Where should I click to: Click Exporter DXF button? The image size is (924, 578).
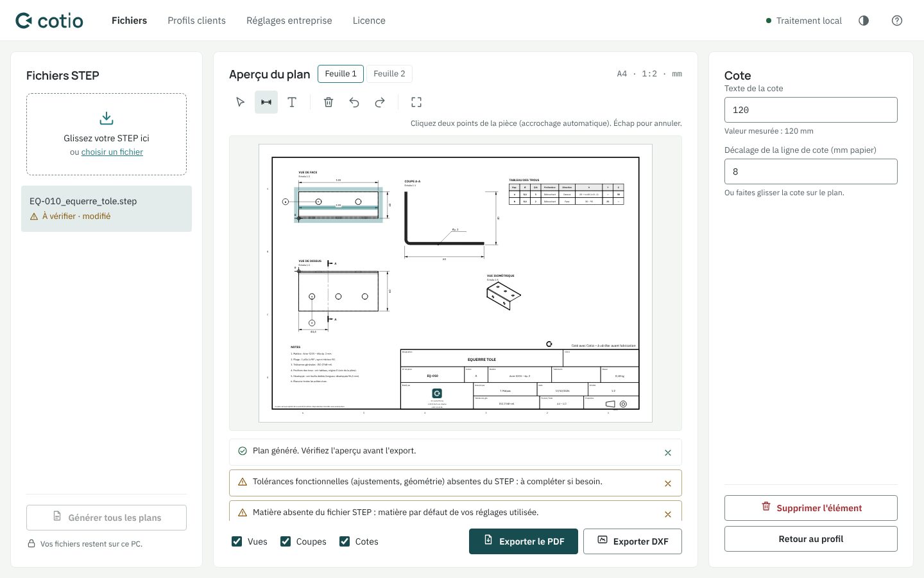(633, 541)
